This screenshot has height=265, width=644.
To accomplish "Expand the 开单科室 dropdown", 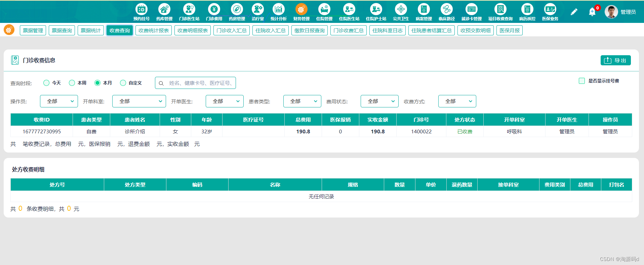I will [x=139, y=101].
